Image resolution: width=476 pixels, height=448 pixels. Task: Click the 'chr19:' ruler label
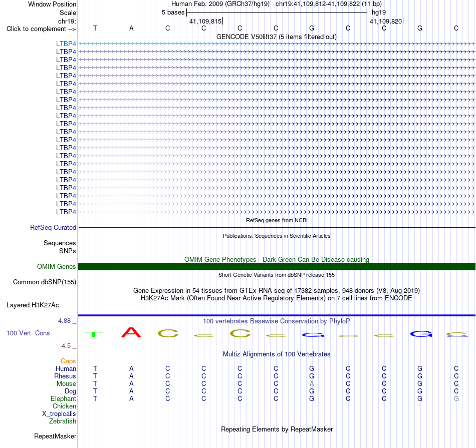[67, 21]
